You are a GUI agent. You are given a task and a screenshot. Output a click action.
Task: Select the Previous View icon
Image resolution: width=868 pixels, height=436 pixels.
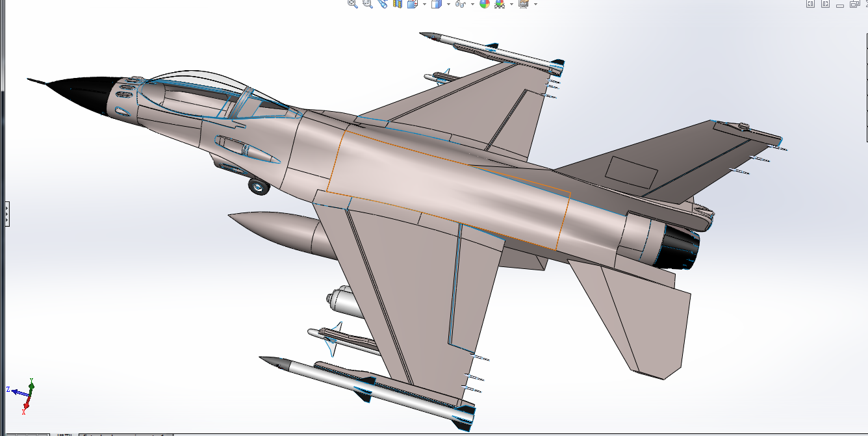(383, 3)
